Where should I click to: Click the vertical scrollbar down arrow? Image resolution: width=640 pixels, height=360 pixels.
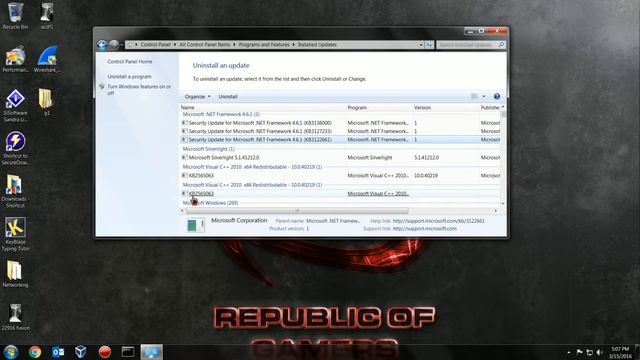[x=503, y=203]
